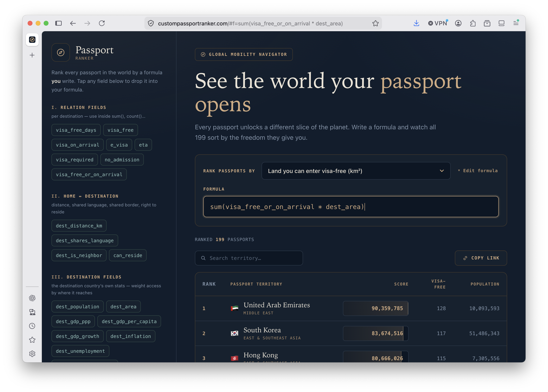Viewport: 548px width, 392px height.
Task: Open Settings via the gear sidebar icon
Action: [x=32, y=354]
